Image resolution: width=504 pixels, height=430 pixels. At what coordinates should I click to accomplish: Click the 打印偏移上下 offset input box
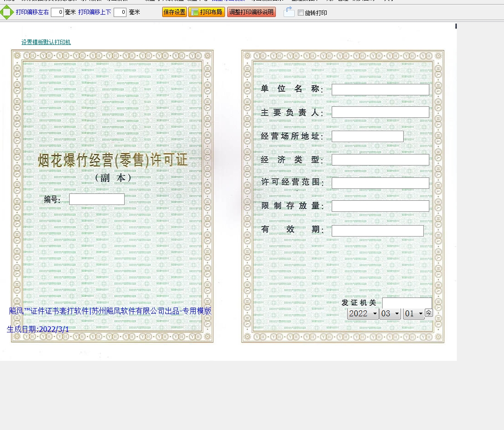pyautogui.click(x=120, y=12)
